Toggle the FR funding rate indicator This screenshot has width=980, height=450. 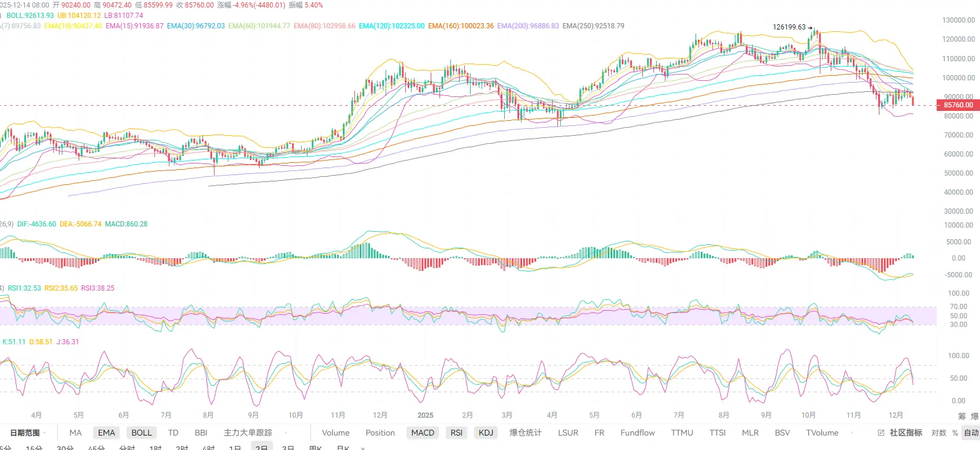coord(600,433)
